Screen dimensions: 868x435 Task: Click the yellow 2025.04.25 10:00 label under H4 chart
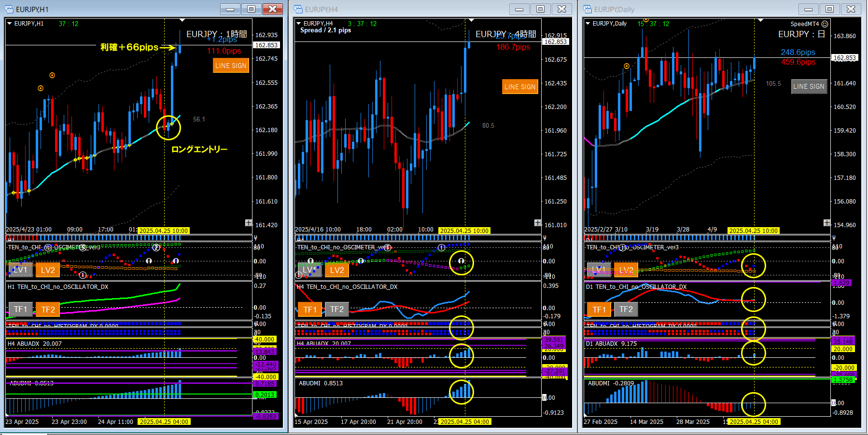coord(464,231)
